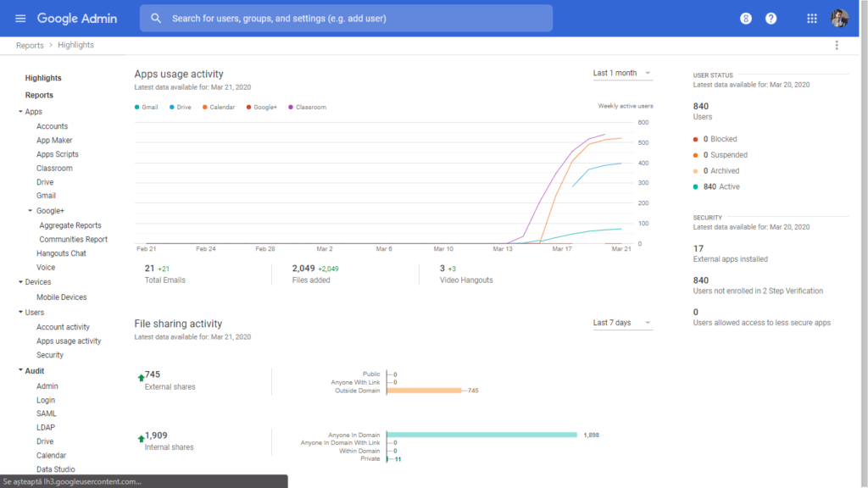Viewport: 868px width, 488px height.
Task: Open the Google apps grid launcher
Action: click(811, 19)
